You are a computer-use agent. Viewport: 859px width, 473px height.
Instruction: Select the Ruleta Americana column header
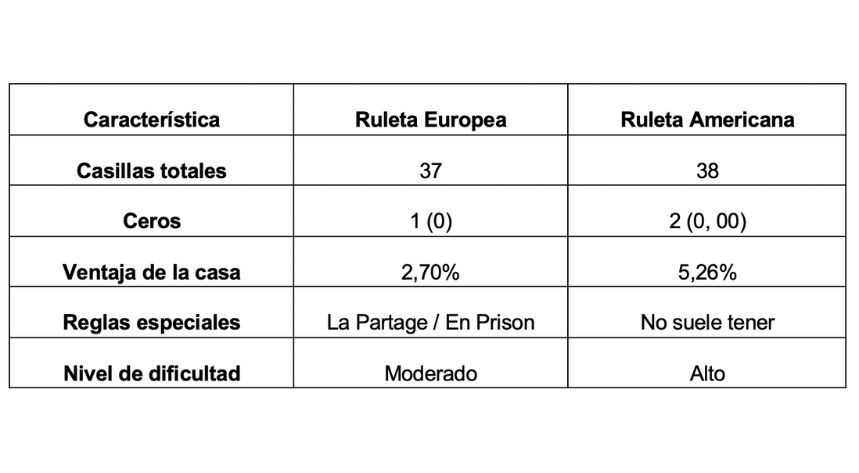click(707, 120)
